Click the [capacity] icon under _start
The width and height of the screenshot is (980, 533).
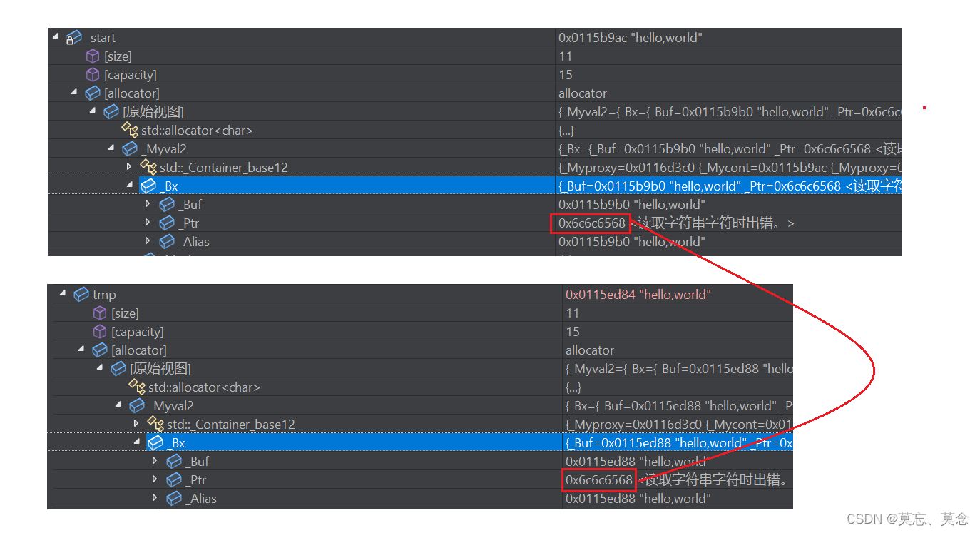point(93,74)
